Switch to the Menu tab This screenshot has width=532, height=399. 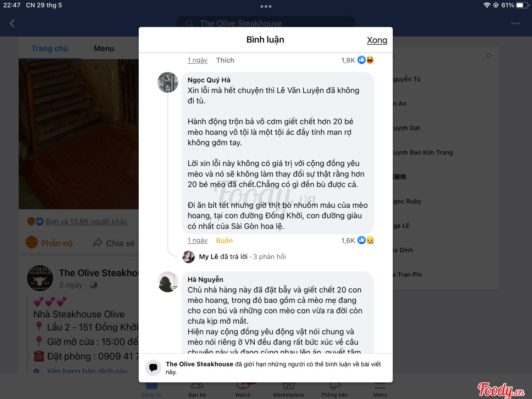(x=104, y=49)
